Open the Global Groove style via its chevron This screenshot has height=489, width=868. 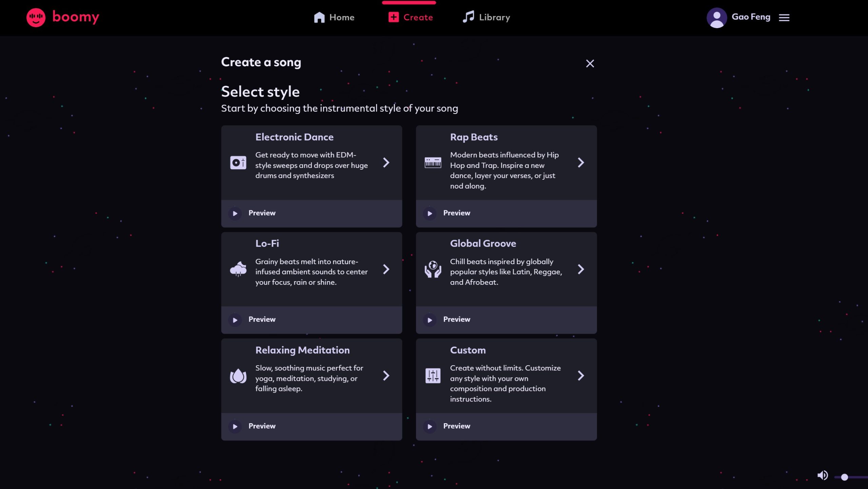point(580,269)
